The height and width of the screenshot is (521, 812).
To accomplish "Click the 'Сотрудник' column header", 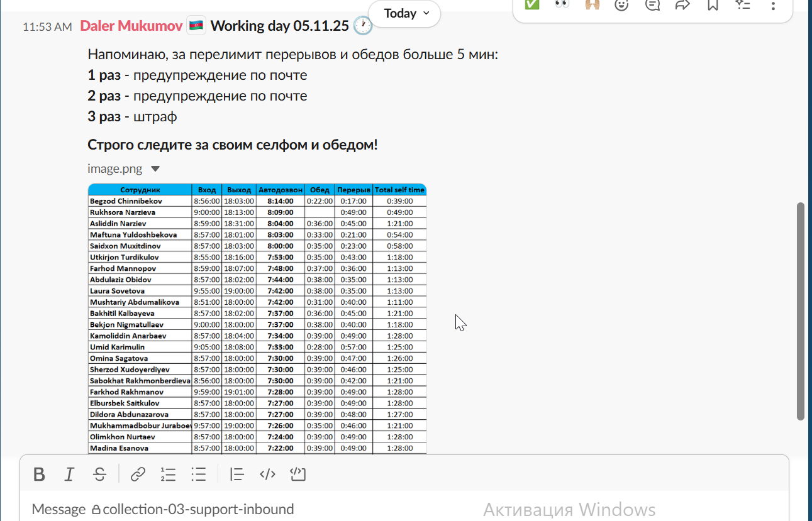I will click(x=140, y=190).
